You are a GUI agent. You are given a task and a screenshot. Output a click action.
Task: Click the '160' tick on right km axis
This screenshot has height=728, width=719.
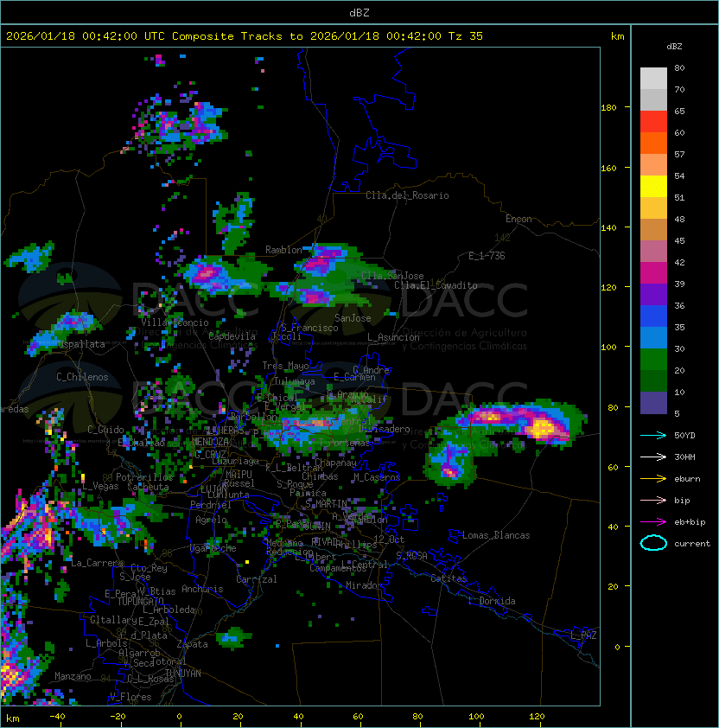pos(608,168)
